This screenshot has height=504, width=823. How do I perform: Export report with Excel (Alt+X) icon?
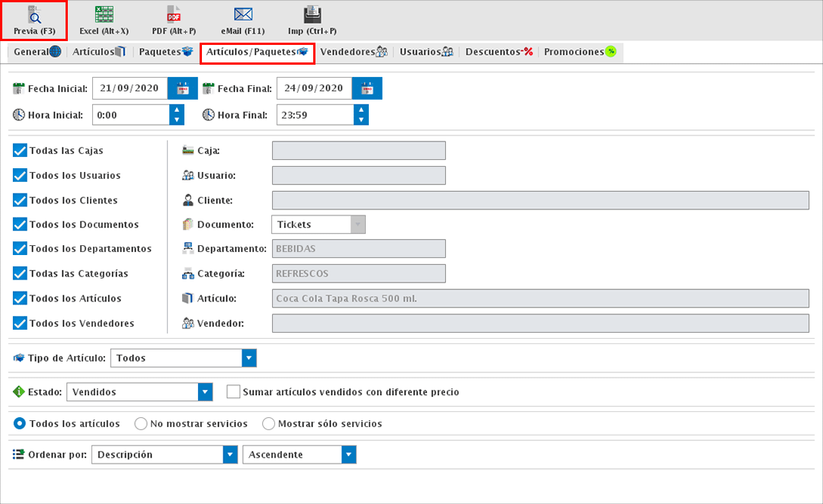[104, 15]
